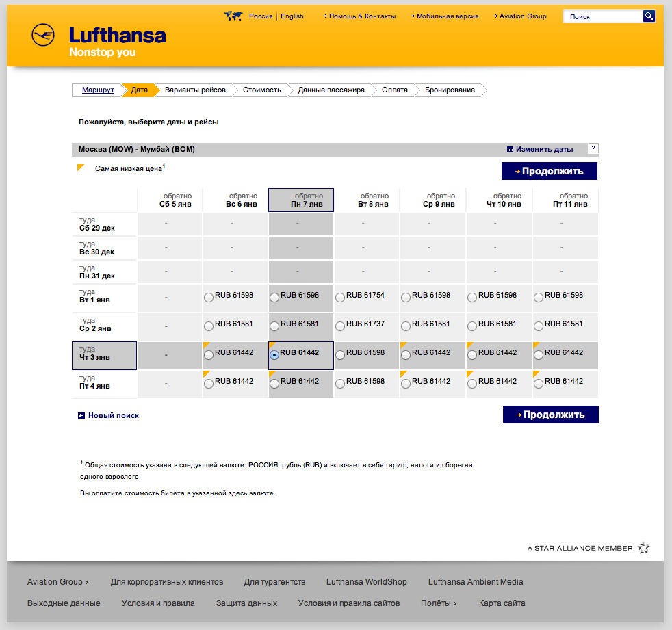This screenshot has width=672, height=630.
Task: Open the Мобильная версия link
Action: tap(448, 16)
